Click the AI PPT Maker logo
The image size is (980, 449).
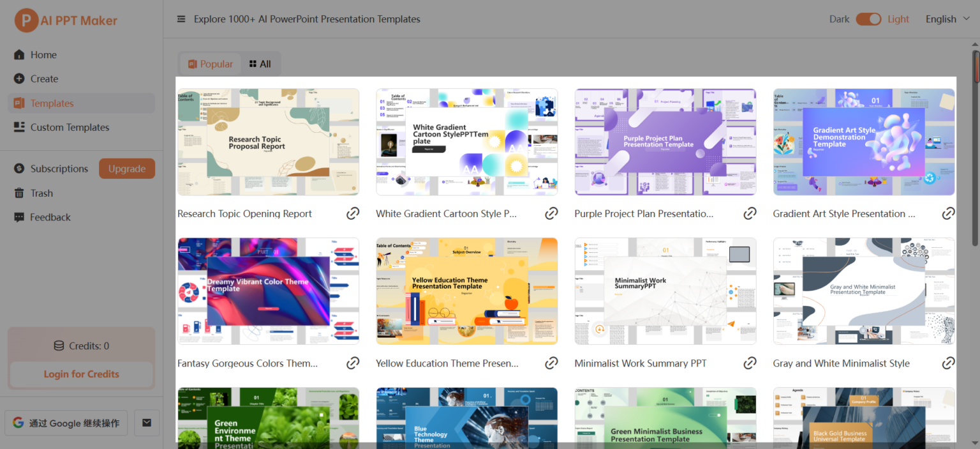64,20
